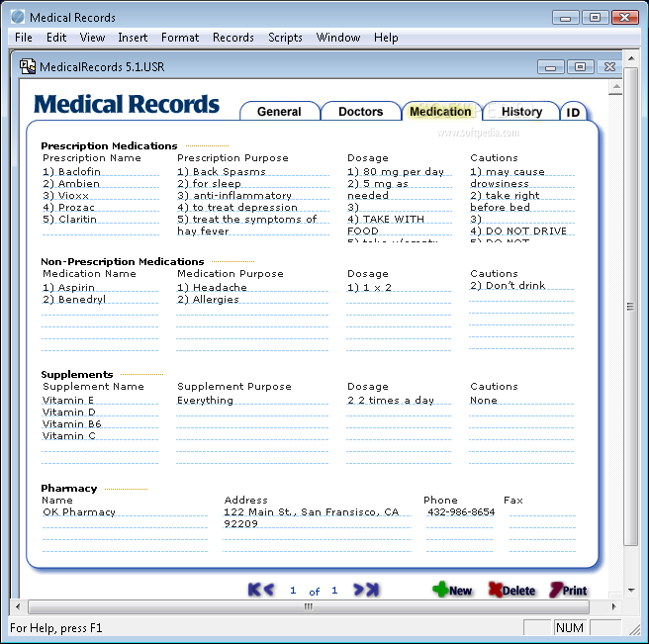The width and height of the screenshot is (649, 644).
Task: Click the horizontal scrollbar left arrow
Action: point(18,606)
